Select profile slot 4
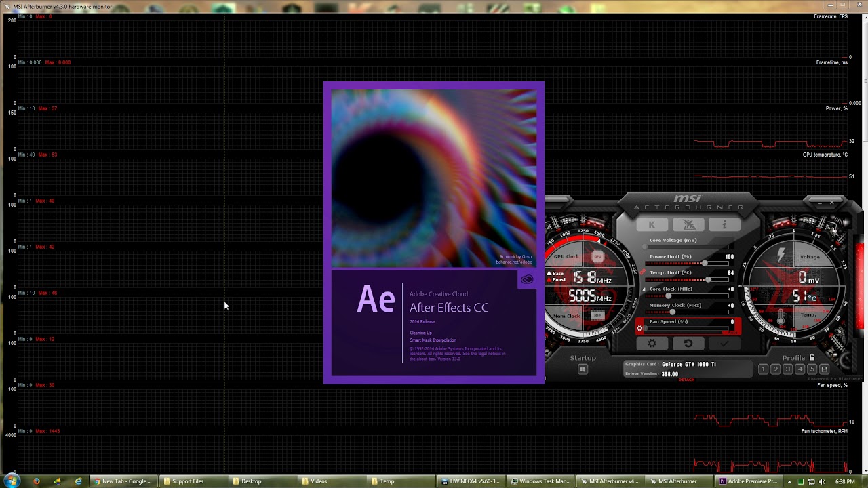The width and height of the screenshot is (868, 488). (800, 369)
